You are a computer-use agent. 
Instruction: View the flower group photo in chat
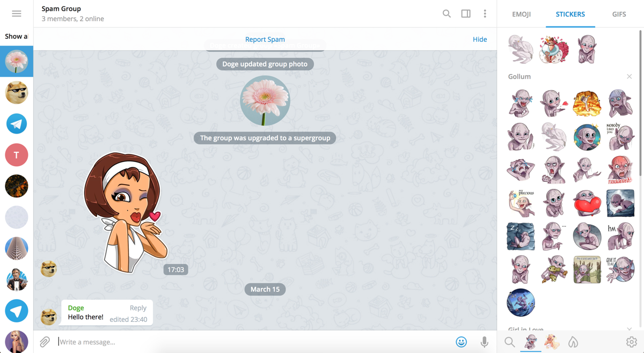coord(265,101)
